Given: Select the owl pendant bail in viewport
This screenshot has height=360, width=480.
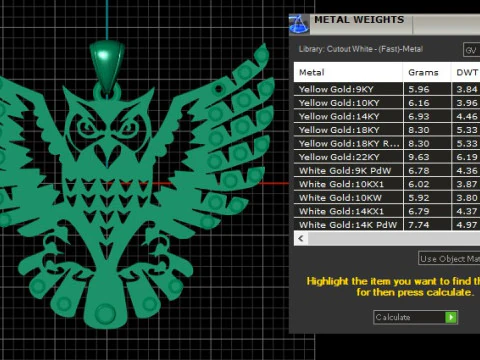Looking at the screenshot, I should tap(107, 67).
